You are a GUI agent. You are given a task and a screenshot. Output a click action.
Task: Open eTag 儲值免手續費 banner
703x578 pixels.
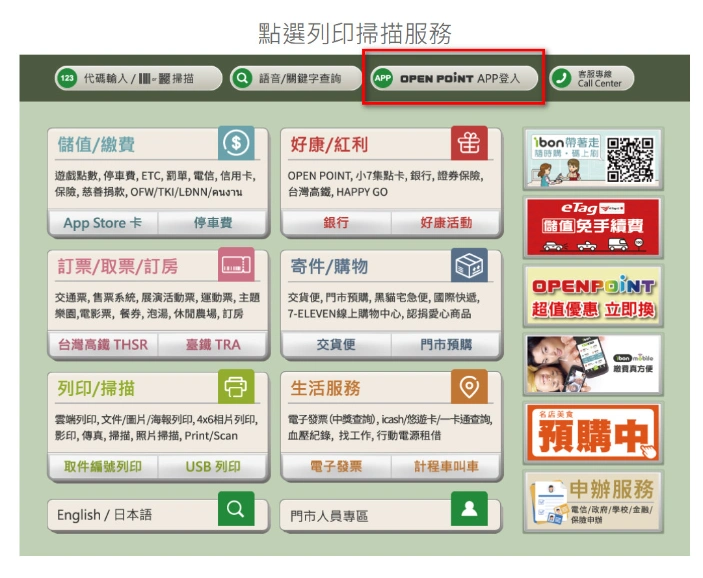tap(593, 227)
